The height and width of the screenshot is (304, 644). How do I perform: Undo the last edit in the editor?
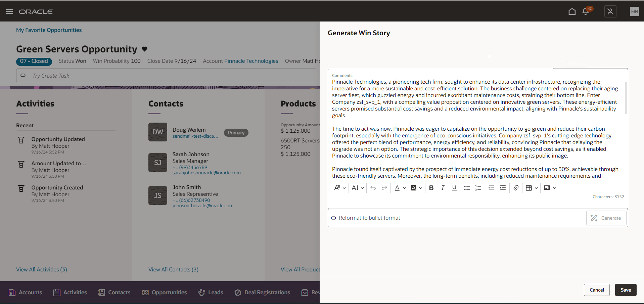tap(373, 188)
